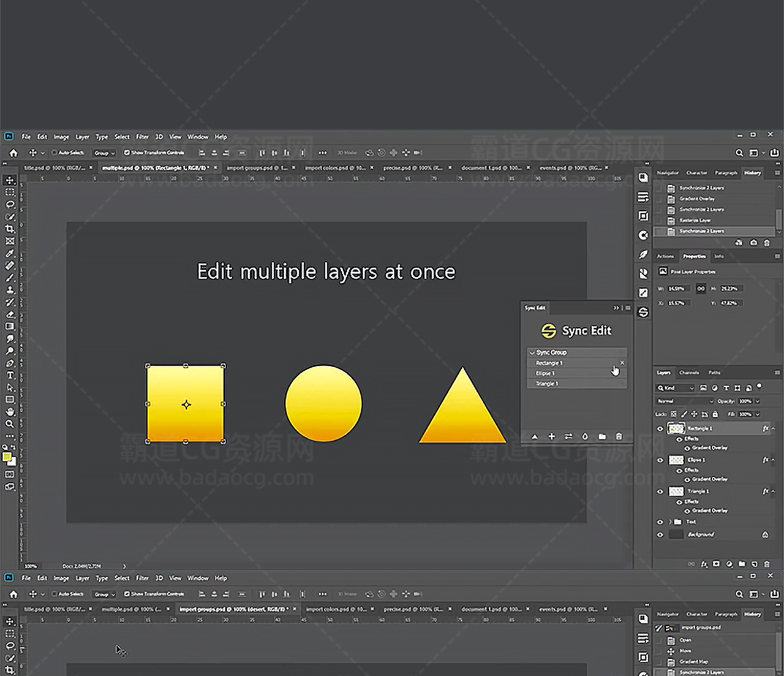Image resolution: width=784 pixels, height=676 pixels.
Task: Uncheck Show Transform Controls in upper options bar
Action: pos(127,153)
